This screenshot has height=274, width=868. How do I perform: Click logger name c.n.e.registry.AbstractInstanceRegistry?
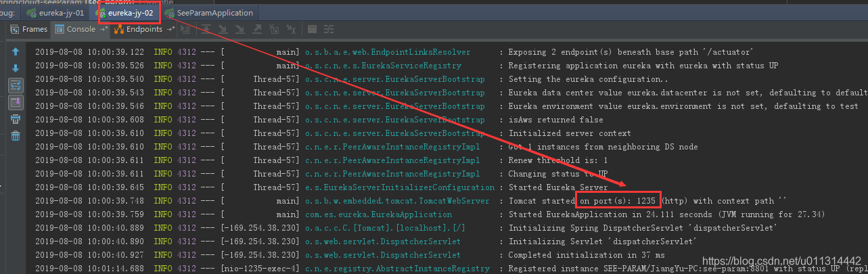pyautogui.click(x=397, y=269)
